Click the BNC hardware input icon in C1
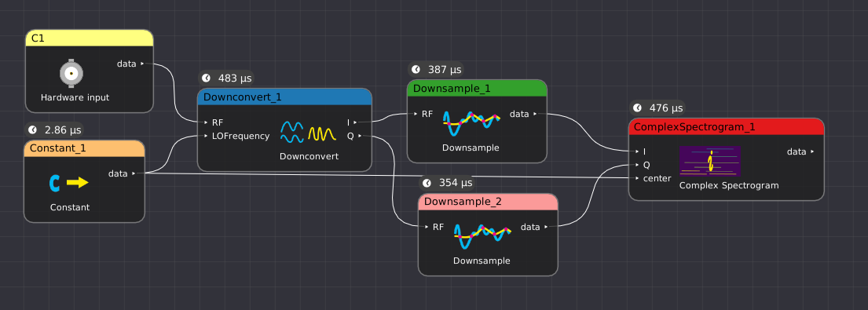 click(71, 73)
